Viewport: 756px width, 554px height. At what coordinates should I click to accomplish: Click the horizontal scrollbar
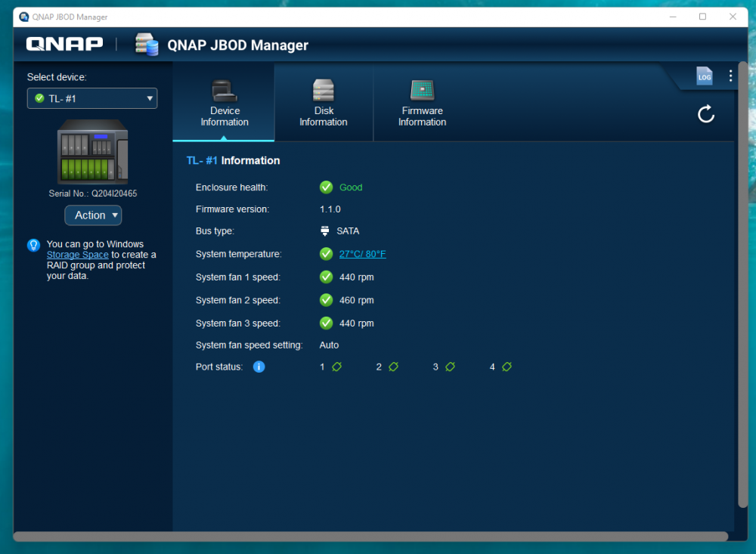pyautogui.click(x=370, y=537)
